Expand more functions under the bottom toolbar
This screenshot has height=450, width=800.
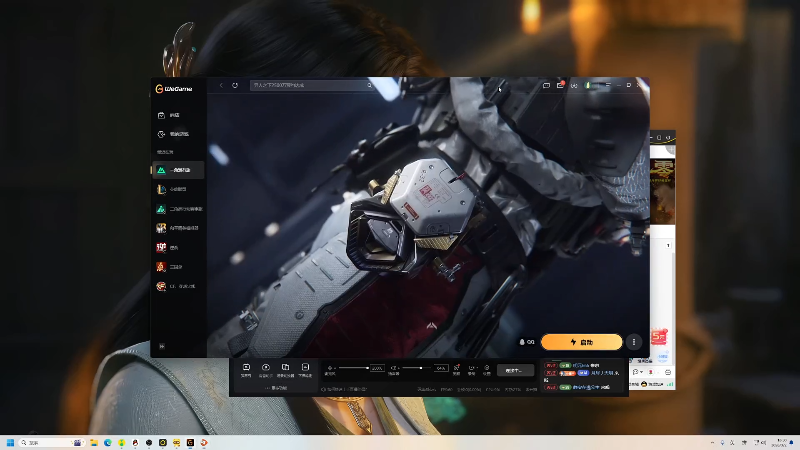pos(276,388)
